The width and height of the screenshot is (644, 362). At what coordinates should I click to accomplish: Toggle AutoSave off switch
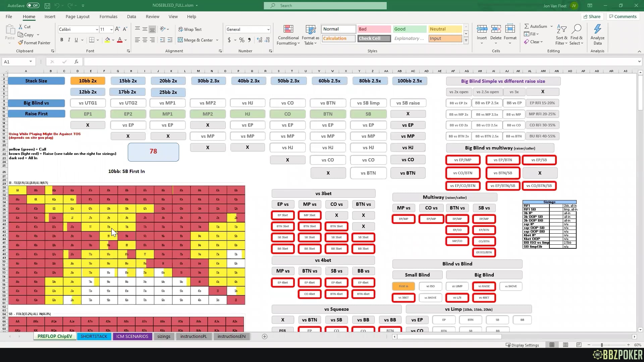33,5
